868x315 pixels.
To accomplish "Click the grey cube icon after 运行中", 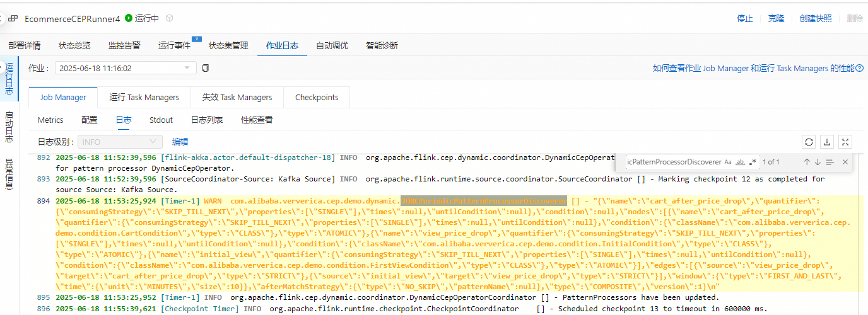I will pyautogui.click(x=169, y=18).
